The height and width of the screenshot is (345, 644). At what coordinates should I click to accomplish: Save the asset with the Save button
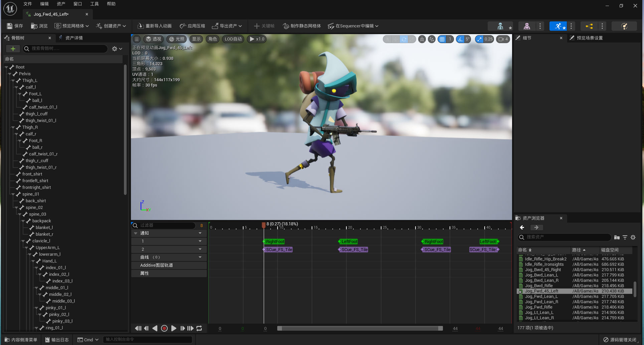click(15, 26)
